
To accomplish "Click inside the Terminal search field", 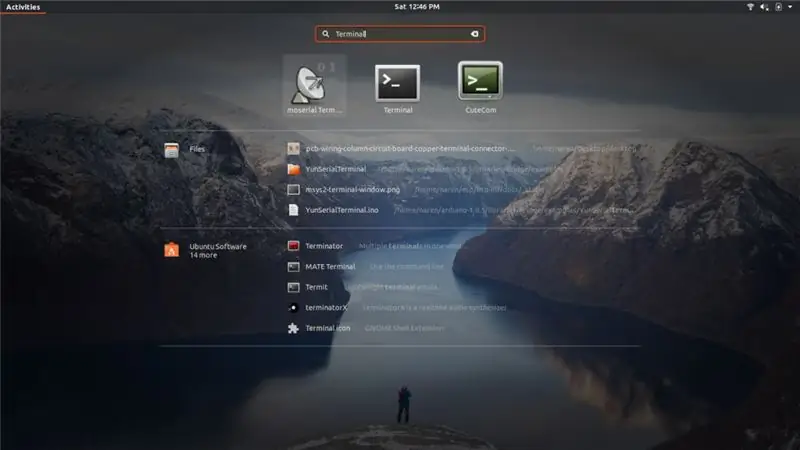I will 400,34.
